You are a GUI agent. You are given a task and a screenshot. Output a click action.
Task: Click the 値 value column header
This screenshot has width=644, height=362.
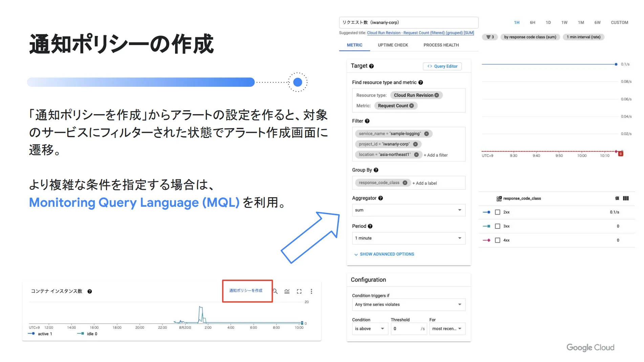pyautogui.click(x=617, y=198)
